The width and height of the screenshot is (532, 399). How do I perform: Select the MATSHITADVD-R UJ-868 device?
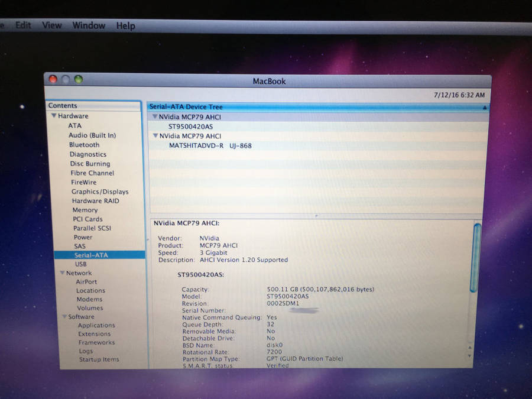(x=210, y=145)
